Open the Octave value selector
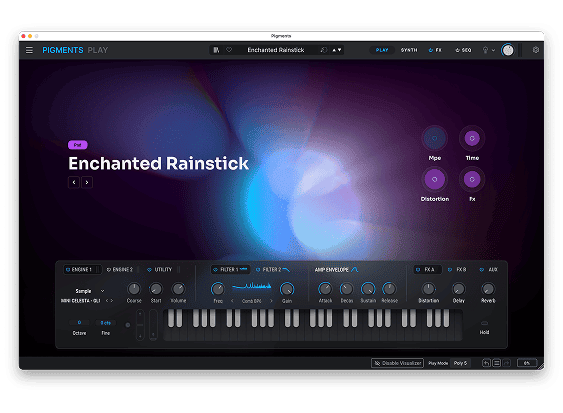 coord(79,322)
